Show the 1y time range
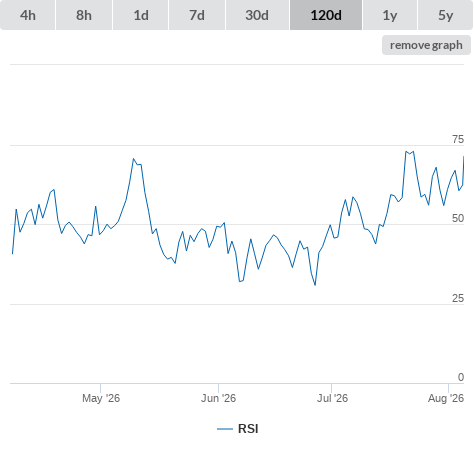The image size is (474, 455). (x=390, y=15)
